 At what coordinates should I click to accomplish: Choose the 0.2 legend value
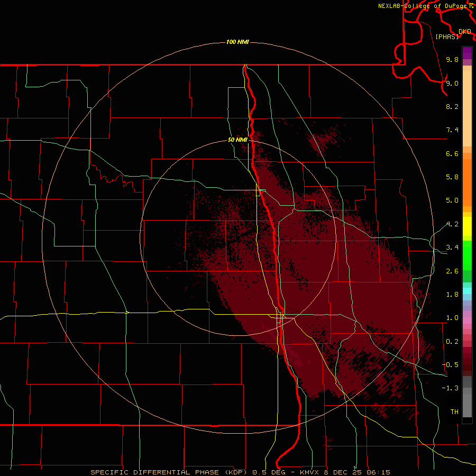click(x=452, y=342)
